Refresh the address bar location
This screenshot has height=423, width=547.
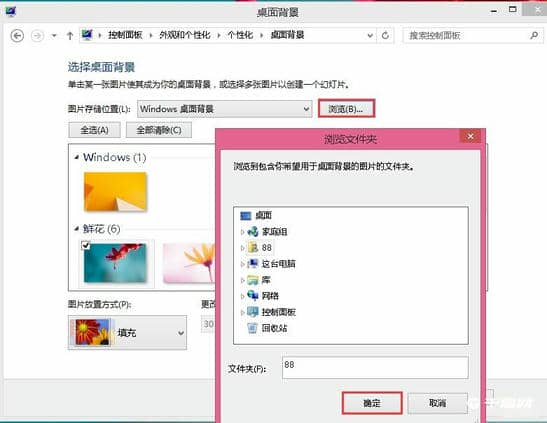point(385,35)
